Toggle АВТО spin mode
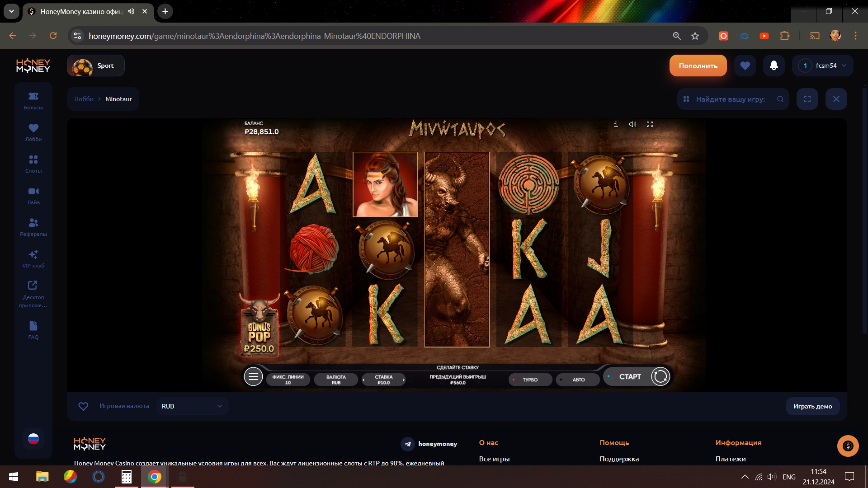 coord(578,380)
